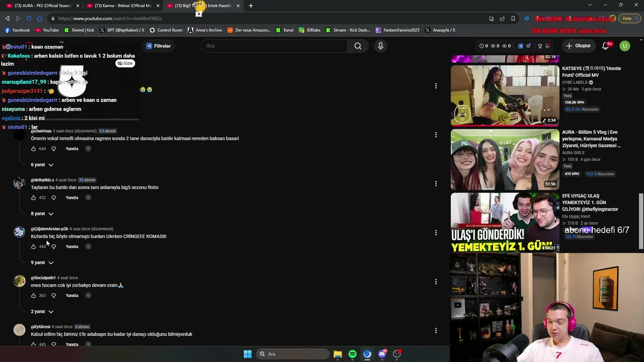Open the KATSEYE Hootie Frutti video thumbnail
644x362 pixels.
505,96
